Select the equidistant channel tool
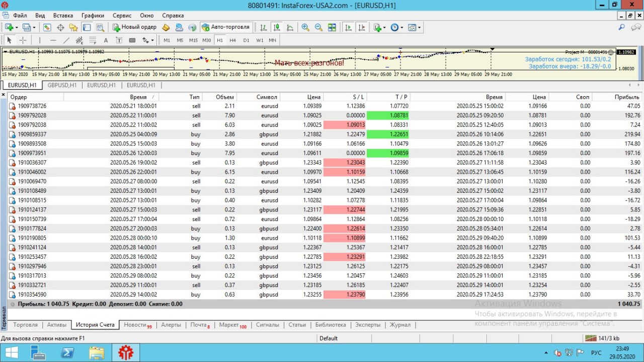Viewport: 644px width, 362px height. click(x=79, y=40)
